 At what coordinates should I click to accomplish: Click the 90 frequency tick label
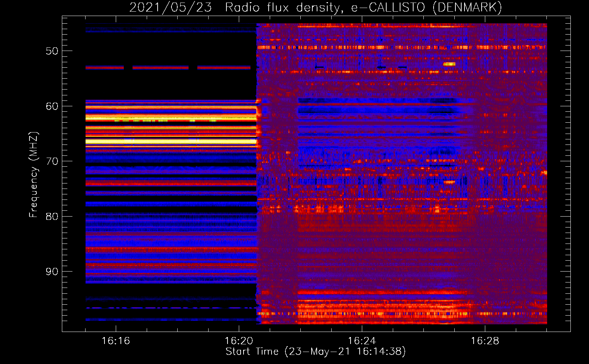pos(52,272)
